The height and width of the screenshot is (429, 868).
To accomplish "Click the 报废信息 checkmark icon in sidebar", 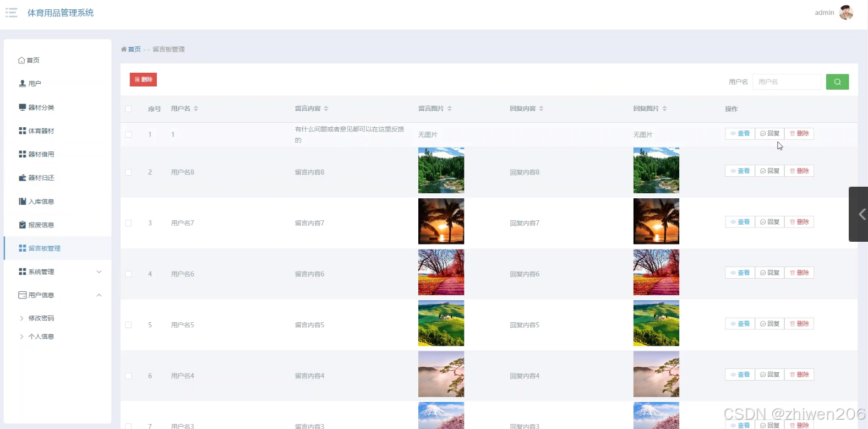I will (23, 225).
